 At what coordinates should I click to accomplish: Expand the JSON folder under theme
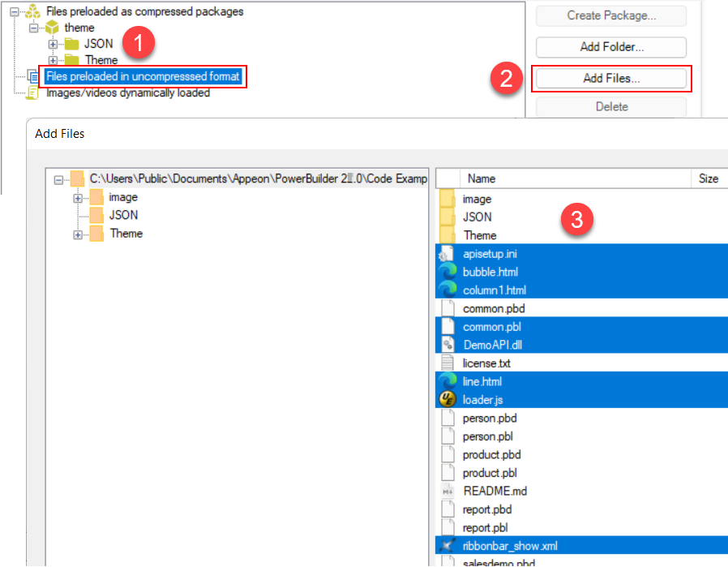(53, 44)
